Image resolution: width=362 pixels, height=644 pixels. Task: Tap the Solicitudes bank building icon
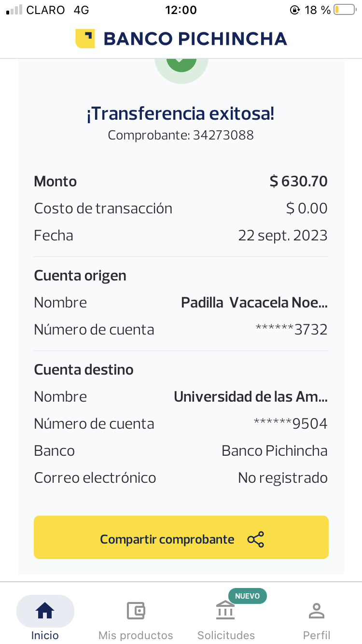coord(225,611)
